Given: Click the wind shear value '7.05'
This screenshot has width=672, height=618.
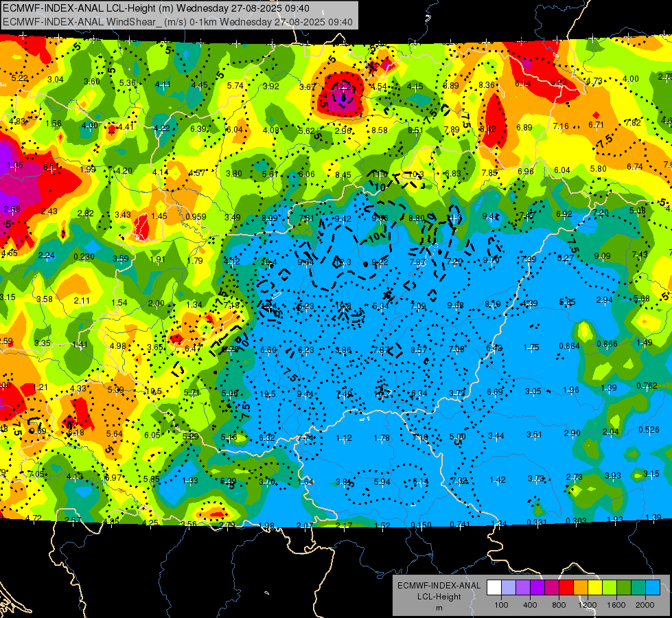Looking at the screenshot, I should 36,474.
